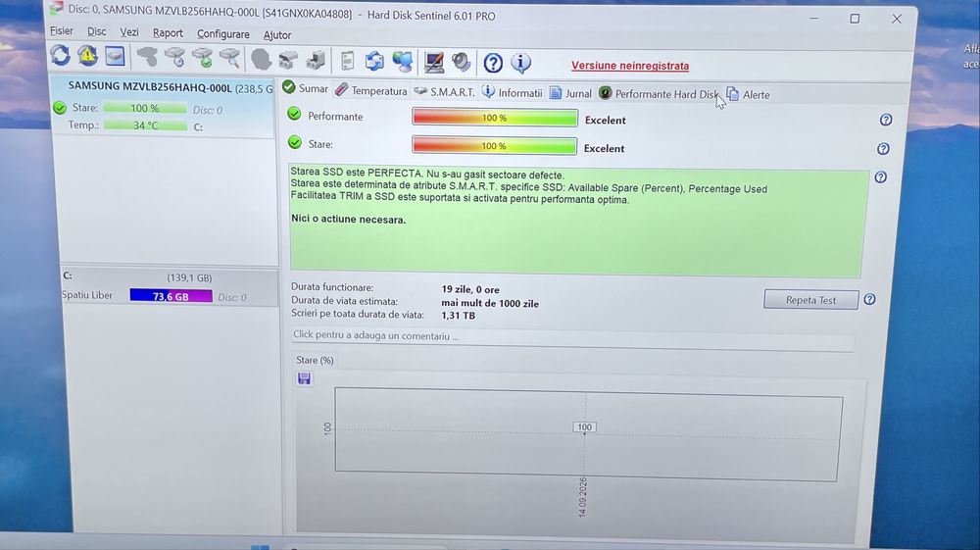Click the 'mai mult de 1000 zile' value
Screen dimensions: 980x550
click(x=490, y=303)
